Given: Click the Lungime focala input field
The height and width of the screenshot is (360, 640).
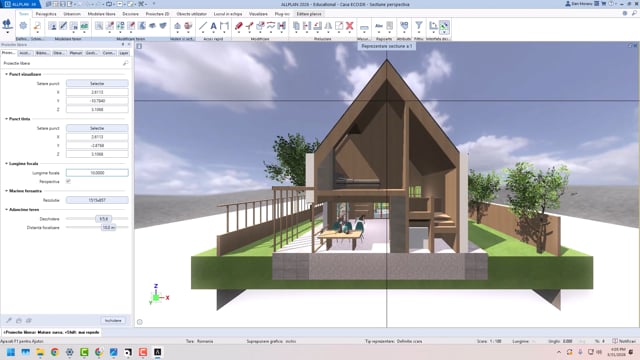Looking at the screenshot, I should tap(97, 173).
